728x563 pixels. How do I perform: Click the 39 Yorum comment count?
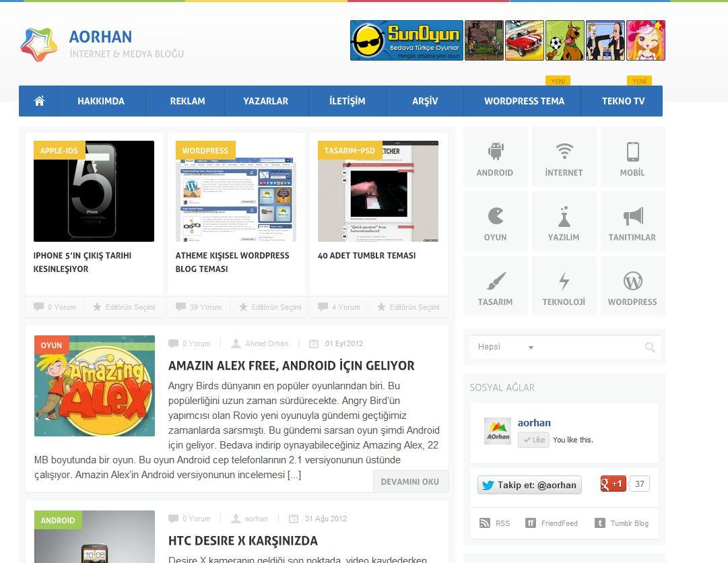(x=205, y=307)
